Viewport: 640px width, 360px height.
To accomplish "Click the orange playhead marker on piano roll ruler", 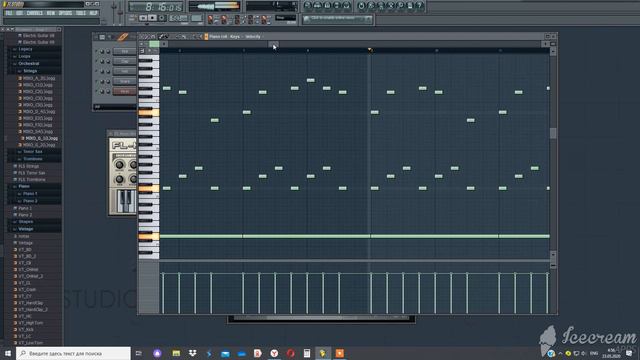I will tap(370, 50).
